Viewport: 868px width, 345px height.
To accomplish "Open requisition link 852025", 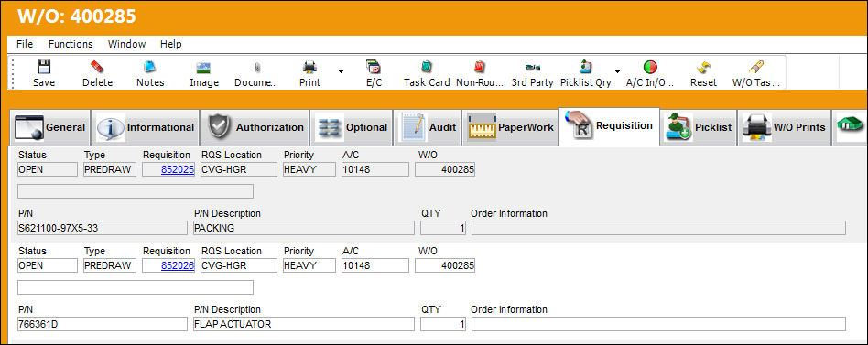I will point(178,169).
